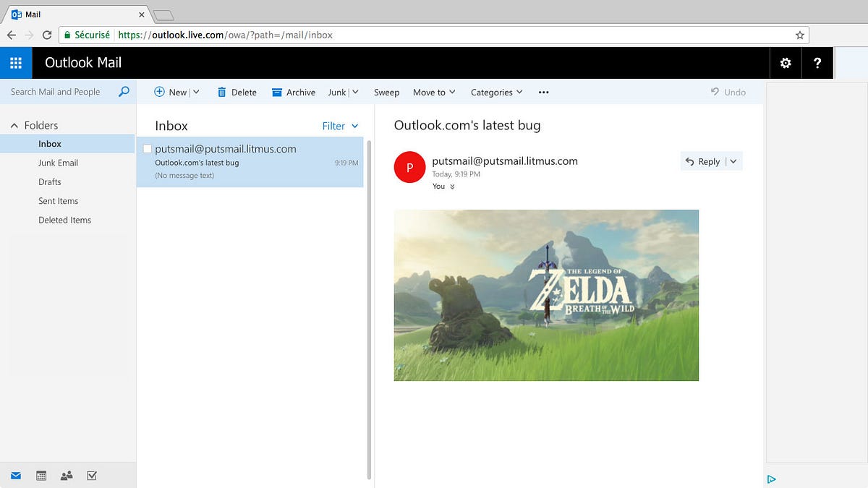Open the New dropdown arrow

pos(196,93)
